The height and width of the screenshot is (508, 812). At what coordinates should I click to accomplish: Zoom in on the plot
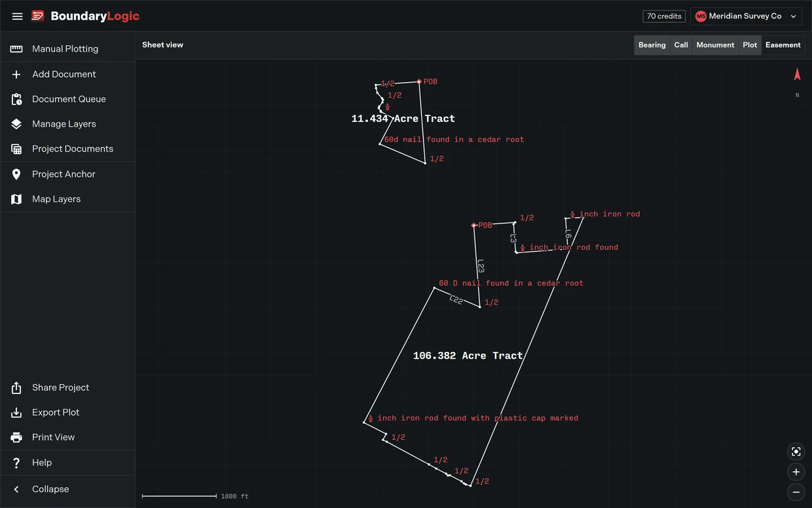coord(796,472)
